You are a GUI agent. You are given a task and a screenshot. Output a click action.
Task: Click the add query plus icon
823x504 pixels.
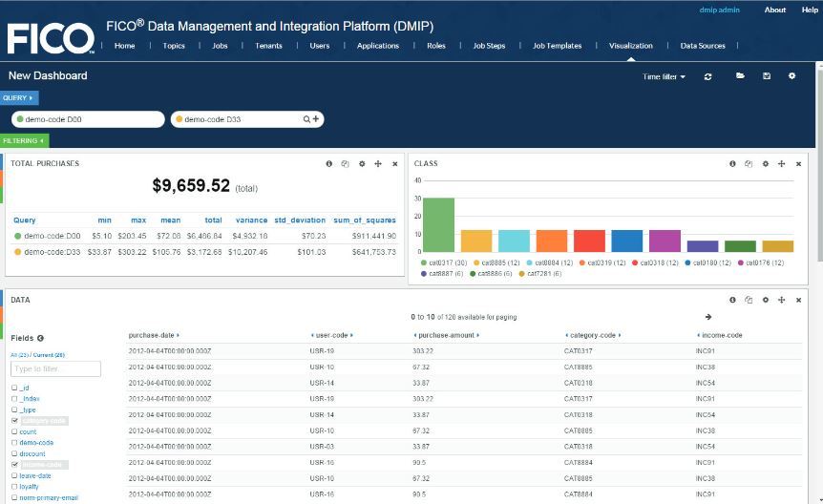[317, 119]
